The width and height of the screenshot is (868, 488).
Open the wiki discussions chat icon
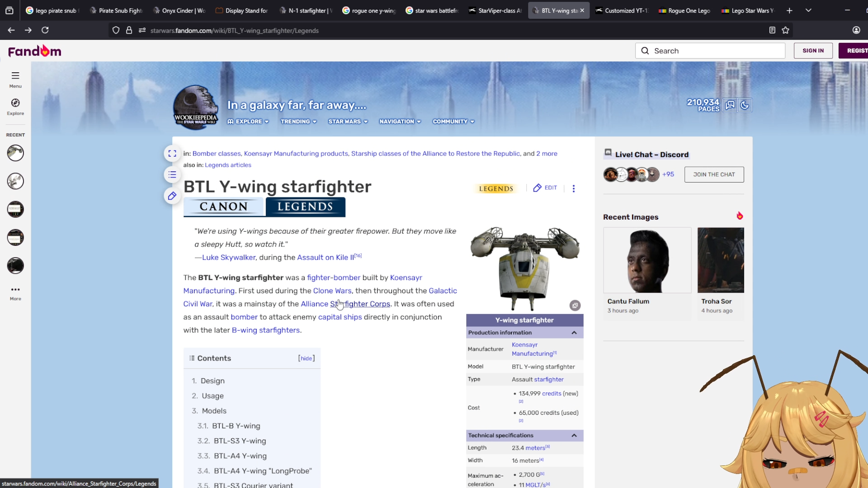point(730,105)
